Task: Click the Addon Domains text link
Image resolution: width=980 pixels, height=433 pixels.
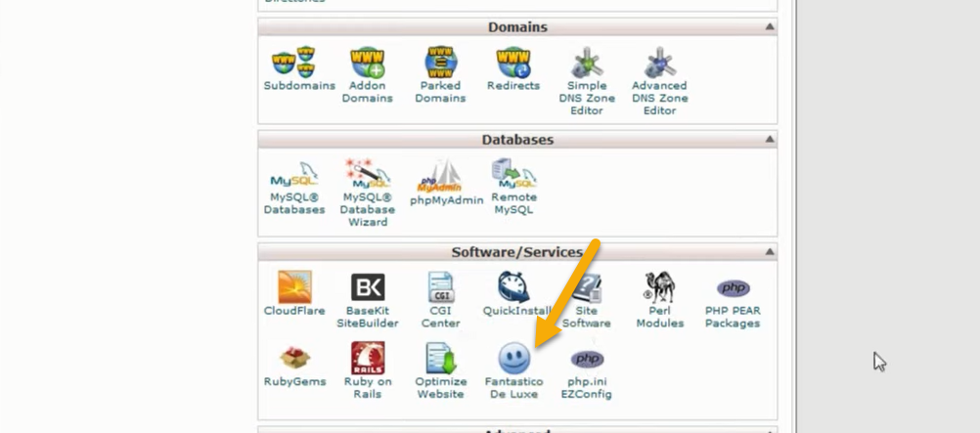Action: click(x=367, y=92)
